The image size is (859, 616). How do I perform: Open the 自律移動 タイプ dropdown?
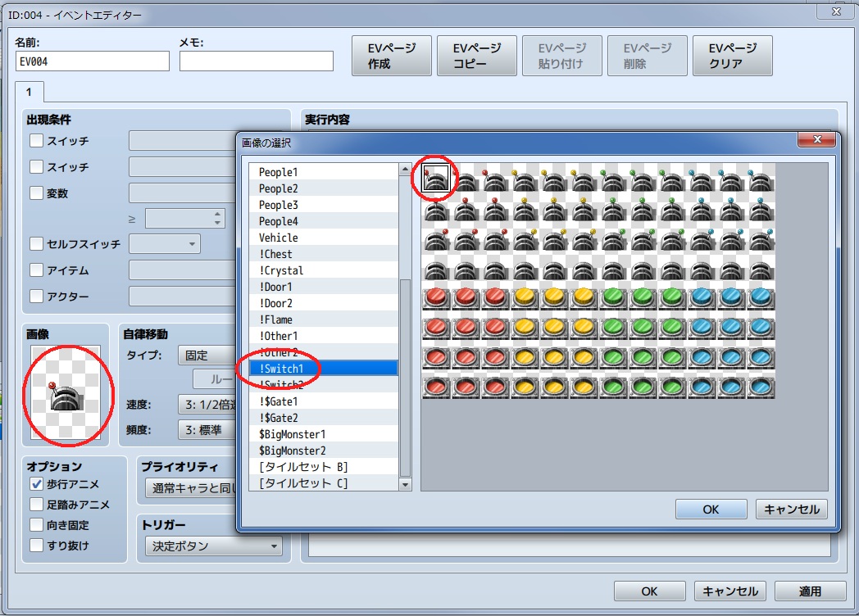click(x=207, y=356)
